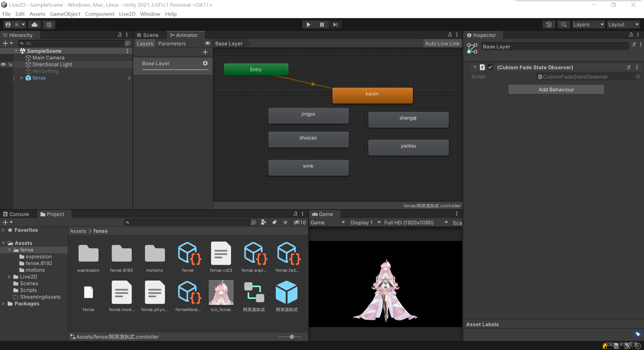644x350 pixels.
Task: Toggle hidden packages count icon
Action: (300, 222)
